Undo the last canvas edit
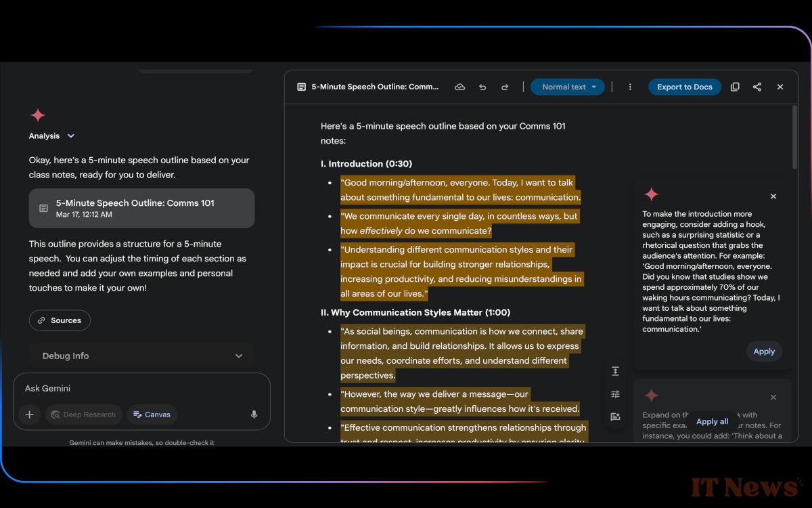812x508 pixels. coord(482,87)
